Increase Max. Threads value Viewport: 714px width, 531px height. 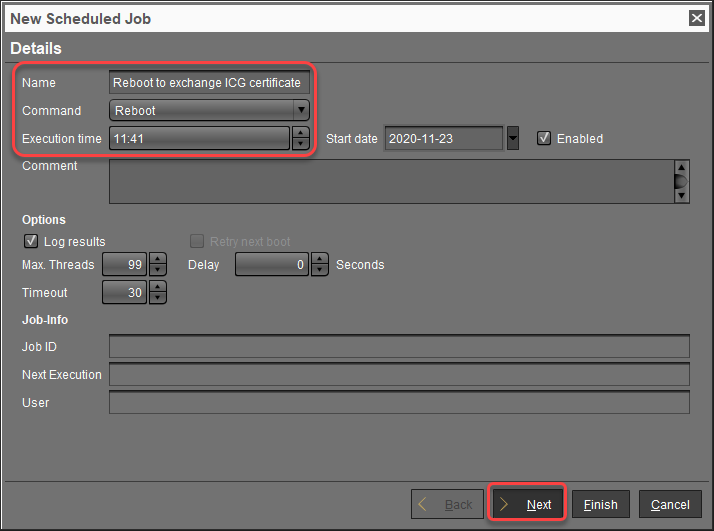coord(157,259)
